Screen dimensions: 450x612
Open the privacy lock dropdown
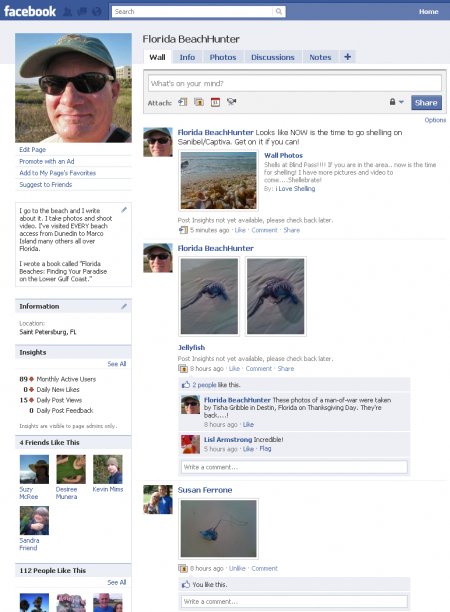pos(397,102)
